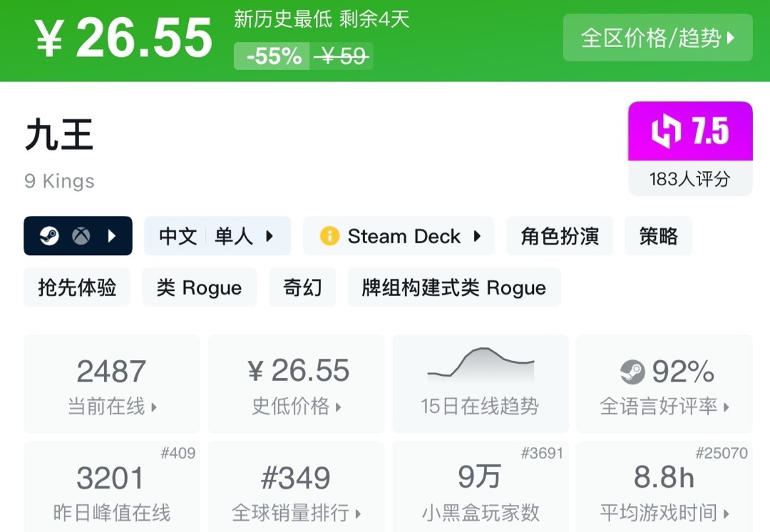Open the 牌组构建式类 Rogue tag
Screen dimensions: 770x532
coord(454,287)
